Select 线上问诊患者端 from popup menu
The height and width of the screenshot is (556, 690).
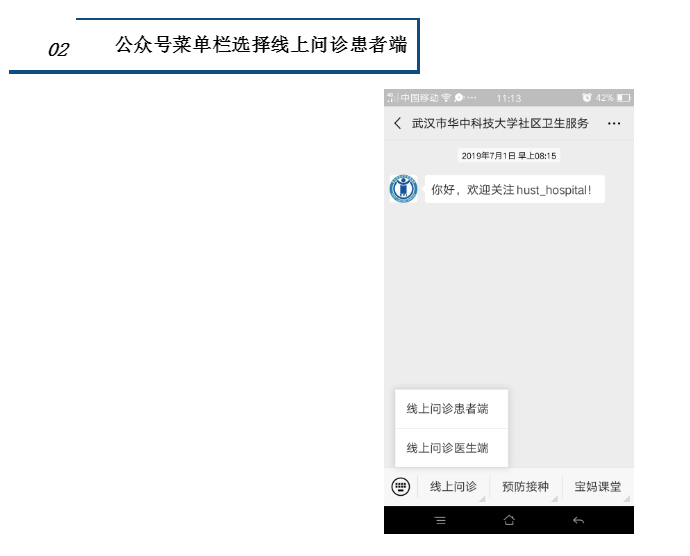[447, 409]
